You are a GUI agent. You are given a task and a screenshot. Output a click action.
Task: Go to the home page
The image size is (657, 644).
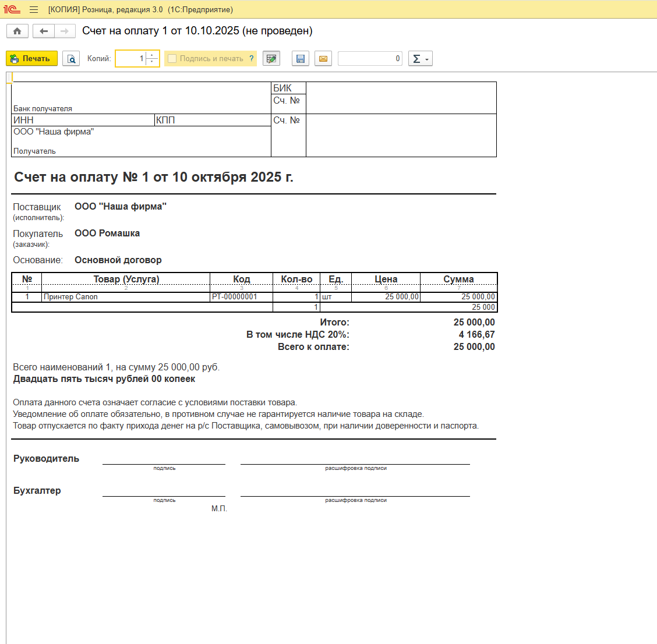[x=17, y=31]
